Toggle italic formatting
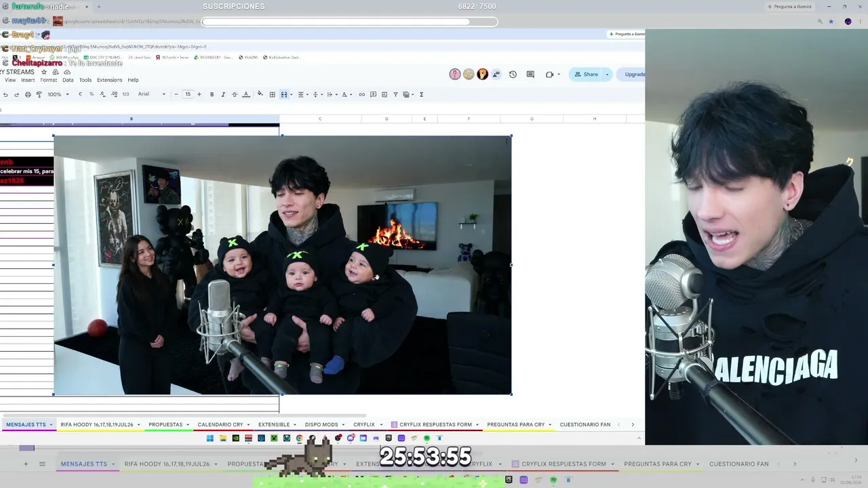 (223, 94)
